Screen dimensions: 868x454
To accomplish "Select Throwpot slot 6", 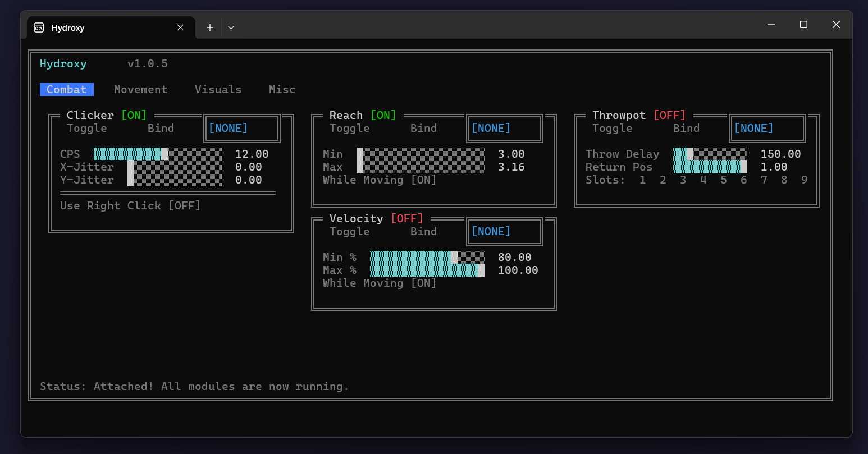I will (x=744, y=180).
